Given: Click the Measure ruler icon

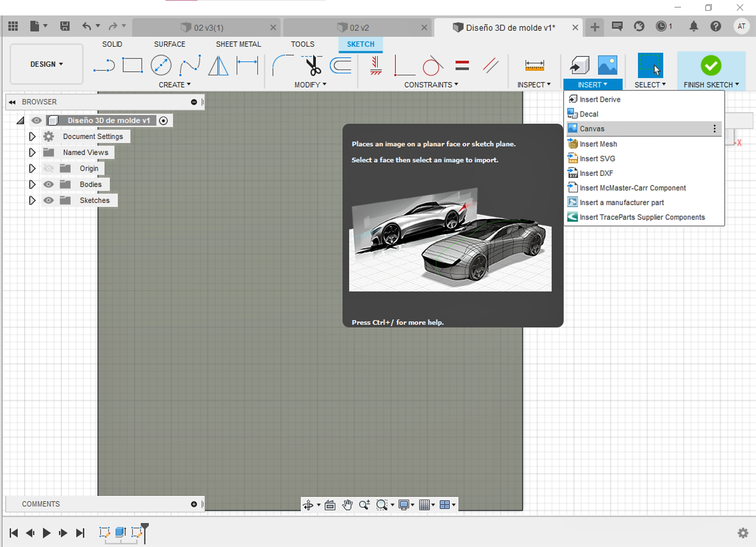Looking at the screenshot, I should click(x=535, y=66).
